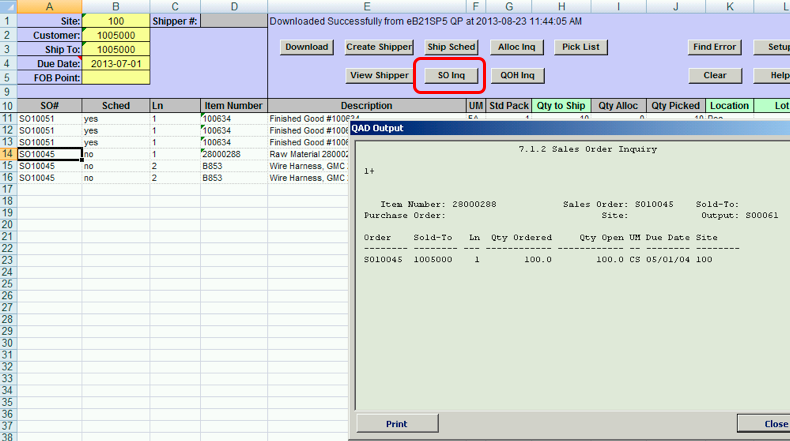The width and height of the screenshot is (790, 441).
Task: Click the Select All corner box
Action: pos(8,7)
